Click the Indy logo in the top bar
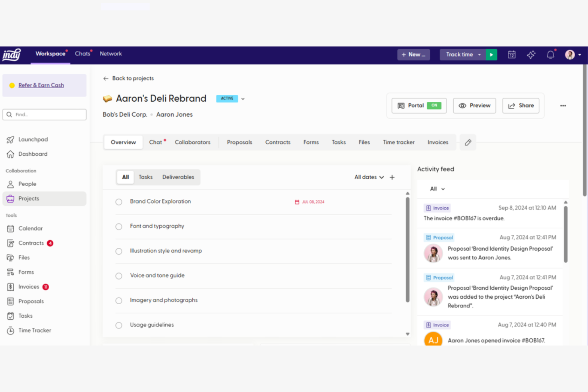 point(12,54)
